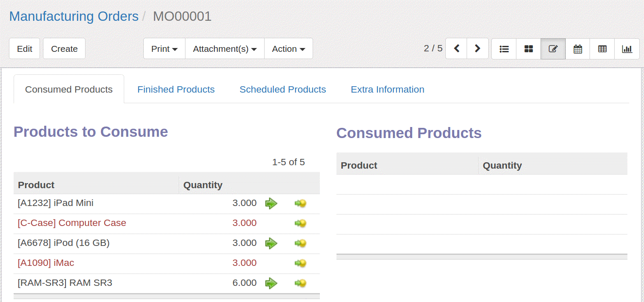Click green consume arrow for iPad Mini
The height and width of the screenshot is (302, 644).
(271, 203)
